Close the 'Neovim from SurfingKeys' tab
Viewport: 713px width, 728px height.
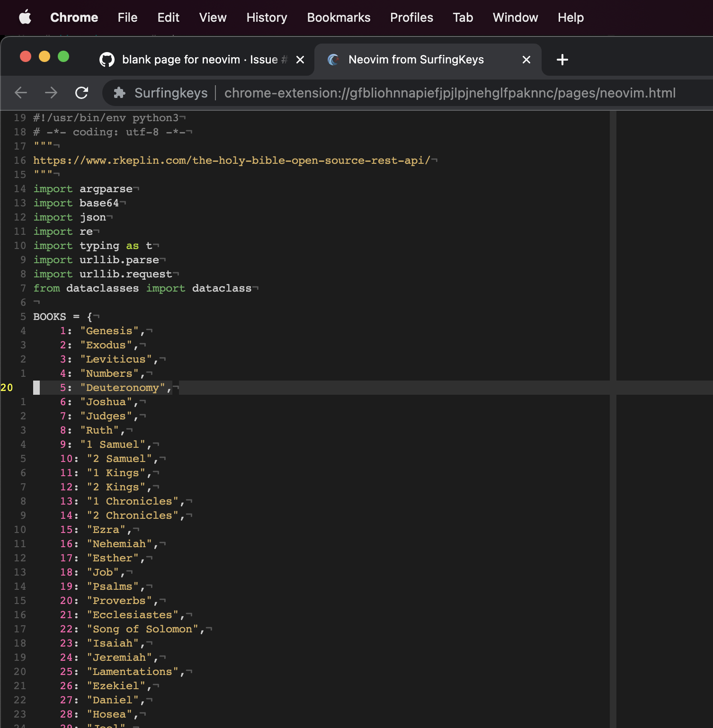(x=526, y=60)
